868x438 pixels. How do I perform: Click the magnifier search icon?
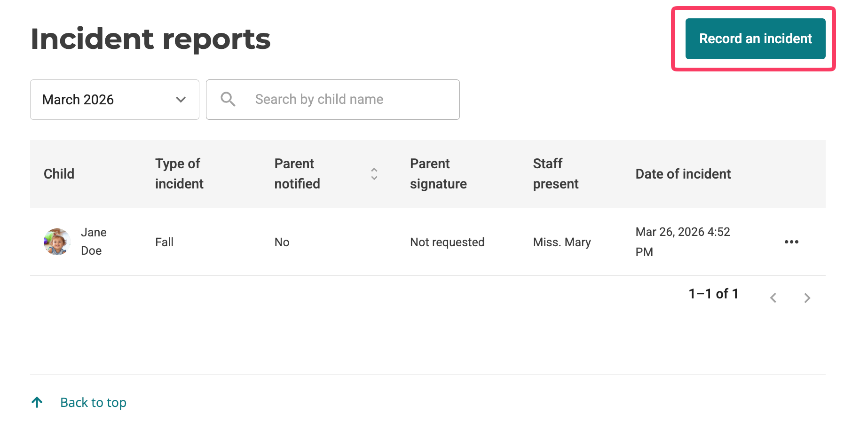(x=228, y=99)
